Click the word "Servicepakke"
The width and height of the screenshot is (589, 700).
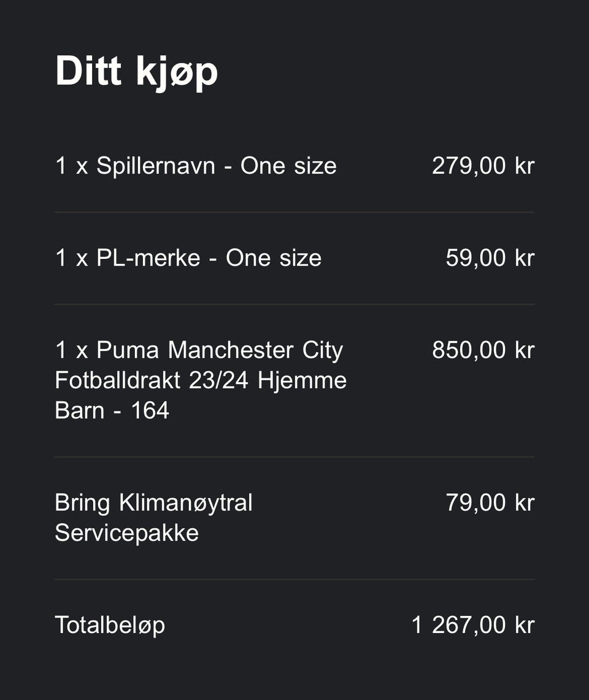pyautogui.click(x=126, y=533)
